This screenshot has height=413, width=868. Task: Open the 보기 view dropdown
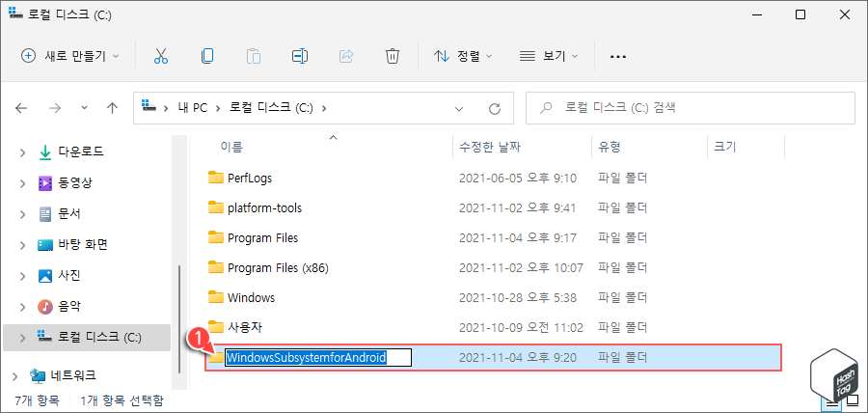coord(548,56)
